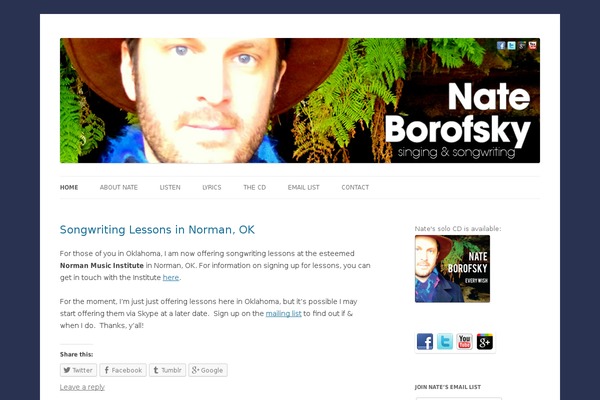Click the small Twitter icon in header banner

(511, 46)
